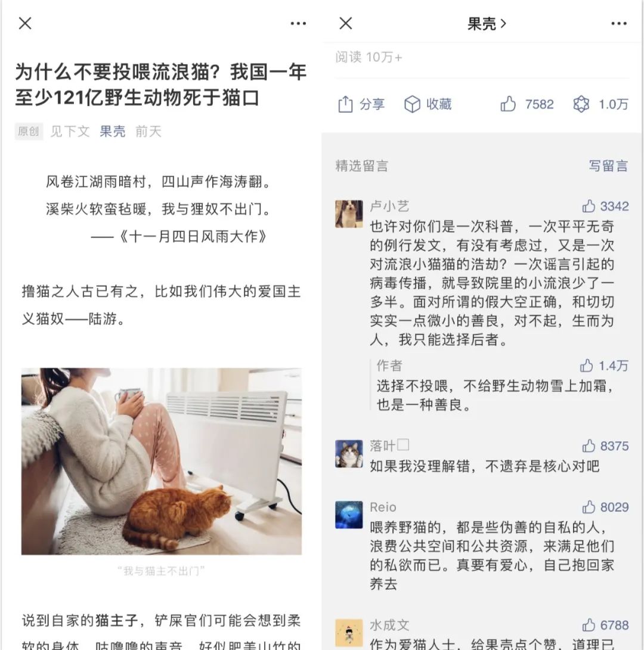The height and width of the screenshot is (650, 644).
Task: Open the 果壳 author link under title
Action: 112,131
